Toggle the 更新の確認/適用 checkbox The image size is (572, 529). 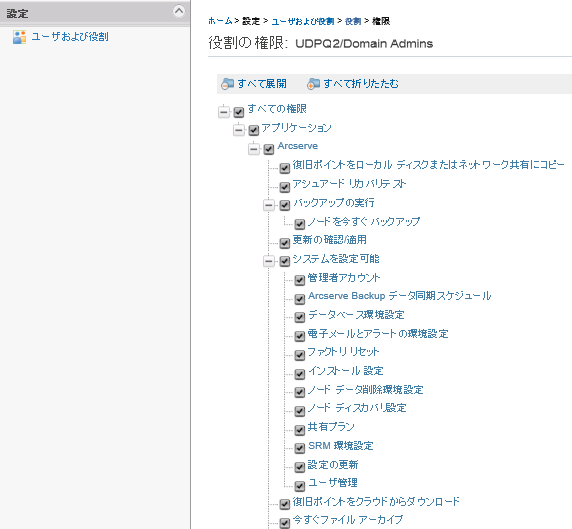[x=285, y=243]
